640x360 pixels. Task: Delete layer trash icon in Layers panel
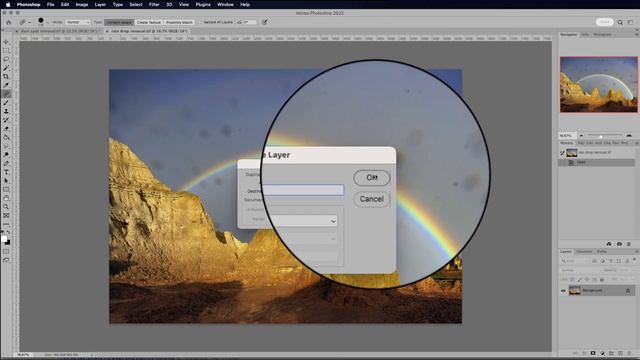coord(629,353)
